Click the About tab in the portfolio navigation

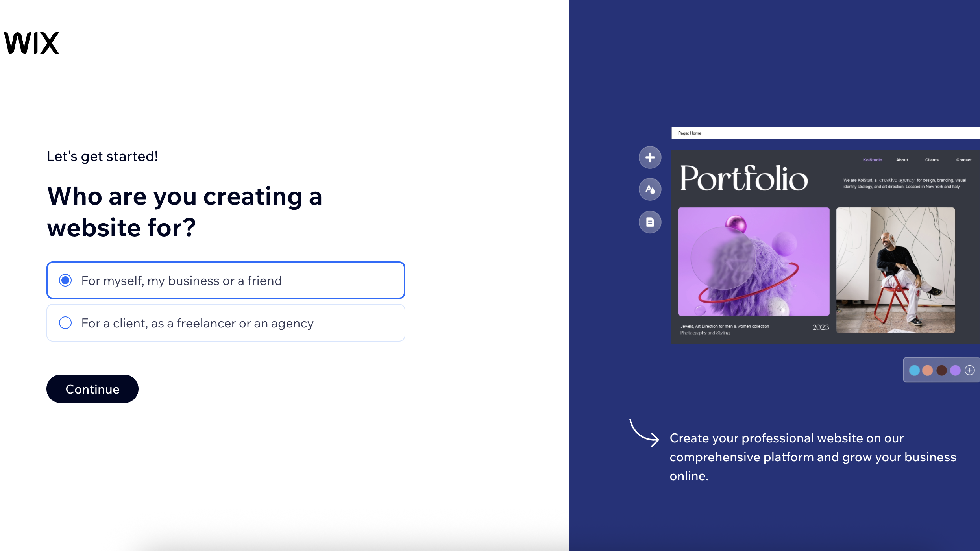coord(902,159)
